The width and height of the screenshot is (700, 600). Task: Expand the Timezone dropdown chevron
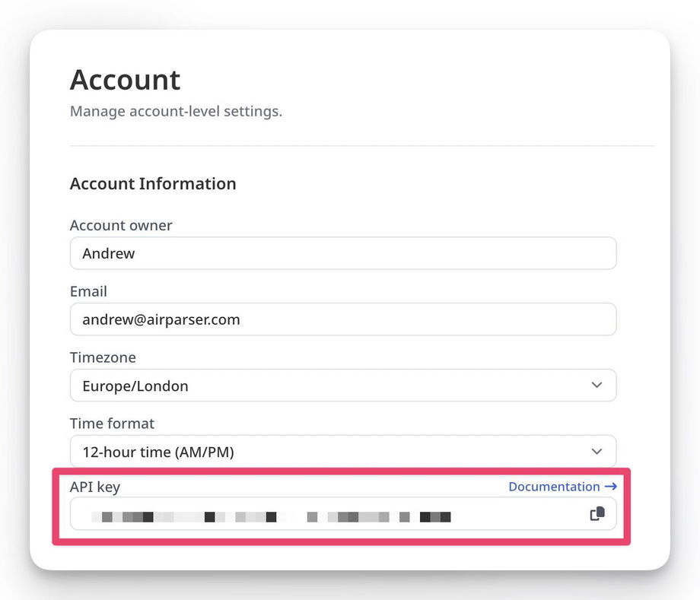click(x=597, y=386)
